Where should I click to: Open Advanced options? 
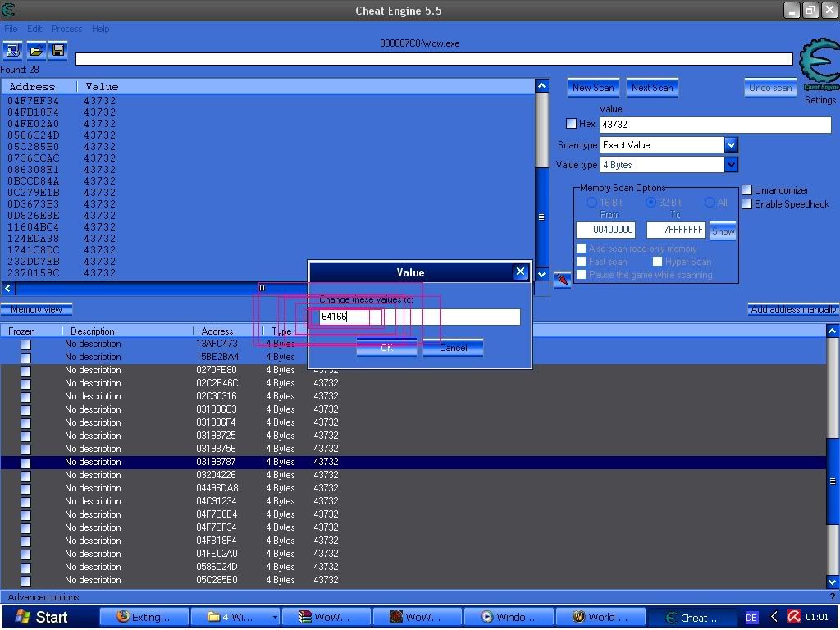point(43,597)
